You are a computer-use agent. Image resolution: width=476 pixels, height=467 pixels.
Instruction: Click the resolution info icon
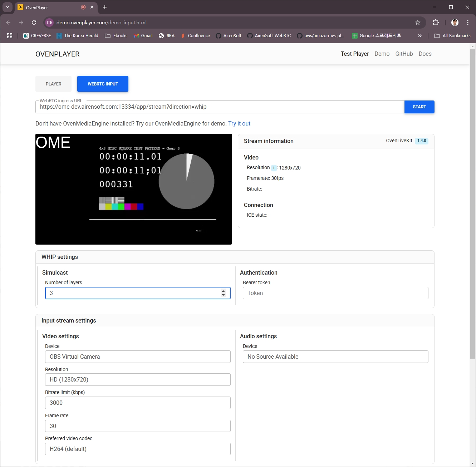click(274, 168)
